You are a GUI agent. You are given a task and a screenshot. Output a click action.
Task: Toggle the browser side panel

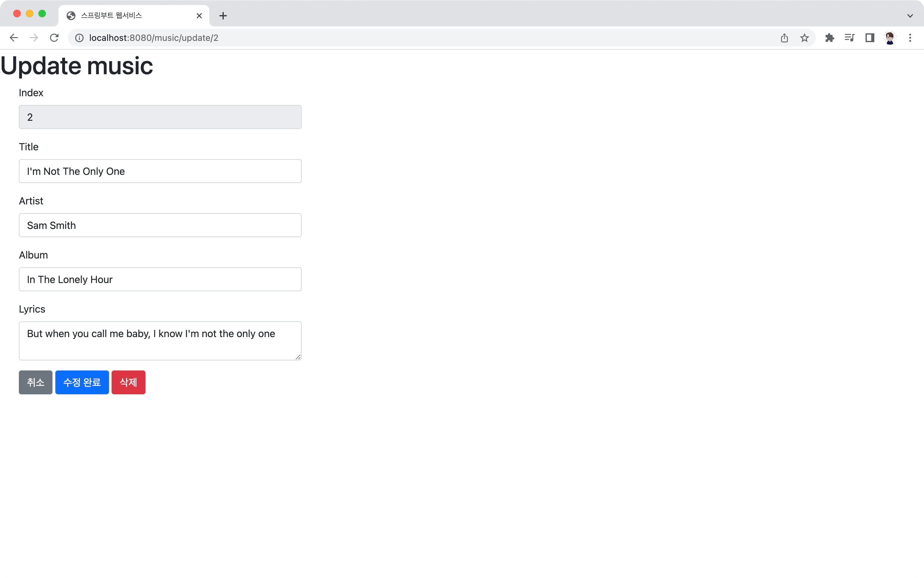click(x=870, y=38)
